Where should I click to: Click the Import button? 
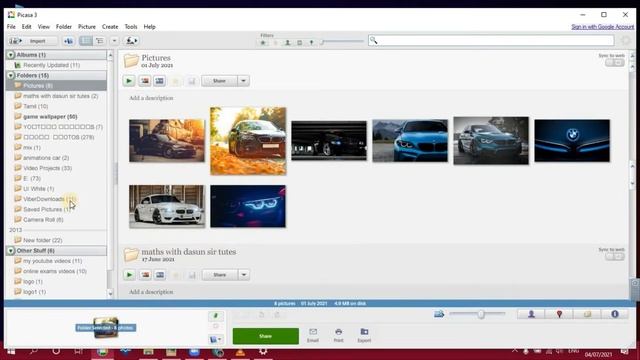pyautogui.click(x=33, y=41)
